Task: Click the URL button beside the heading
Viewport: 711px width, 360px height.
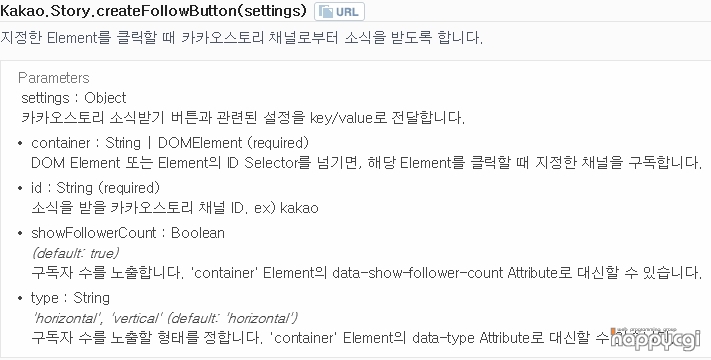Action: (339, 12)
